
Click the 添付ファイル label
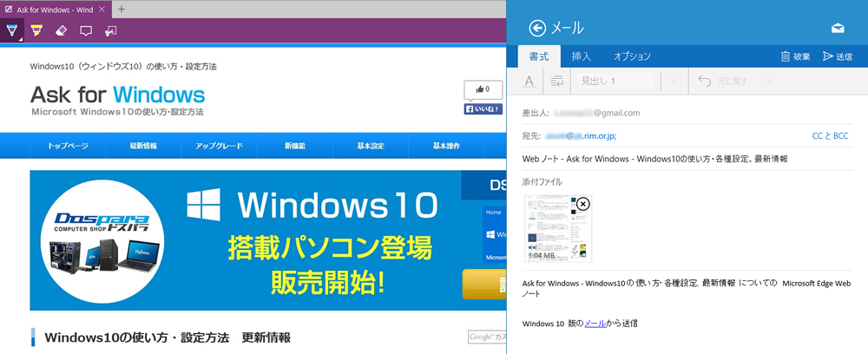pos(542,182)
